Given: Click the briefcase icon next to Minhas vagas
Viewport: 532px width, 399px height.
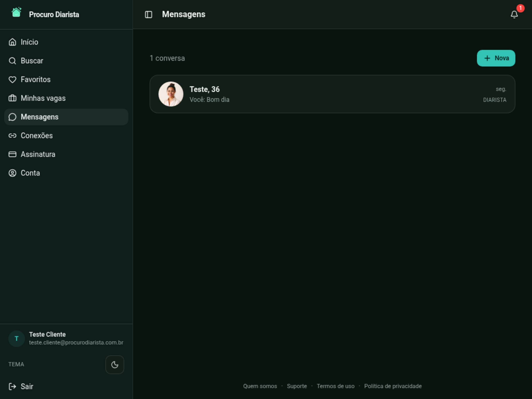Looking at the screenshot, I should tap(13, 98).
